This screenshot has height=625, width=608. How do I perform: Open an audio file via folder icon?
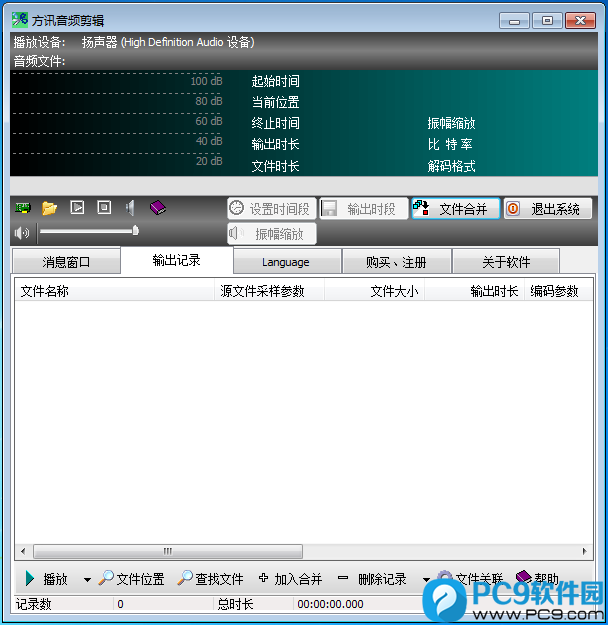click(49, 208)
